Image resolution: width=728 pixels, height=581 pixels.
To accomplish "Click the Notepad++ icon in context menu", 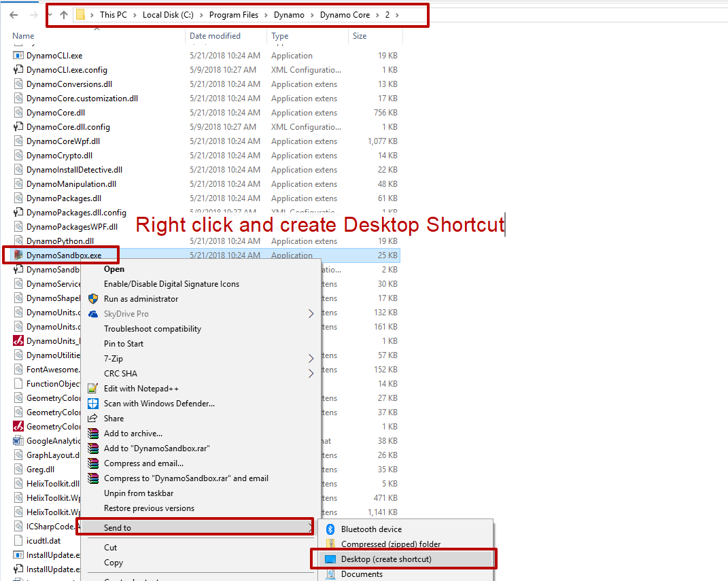I will (93, 389).
